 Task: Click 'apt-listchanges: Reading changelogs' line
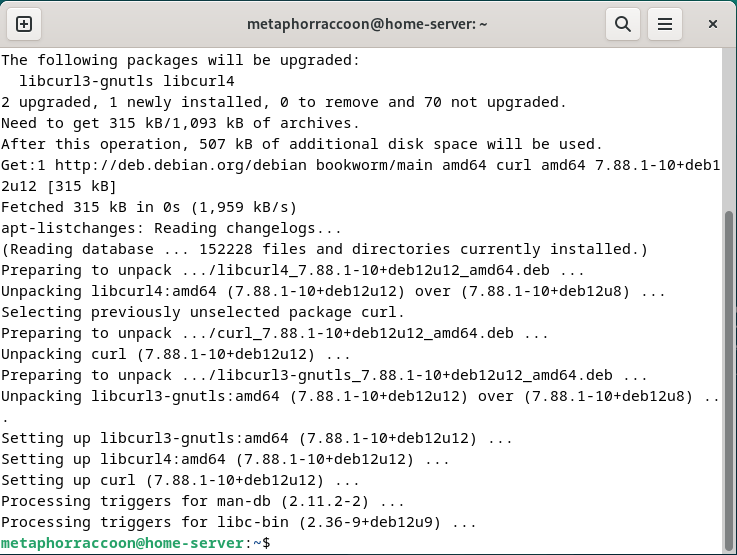[x=171, y=228]
